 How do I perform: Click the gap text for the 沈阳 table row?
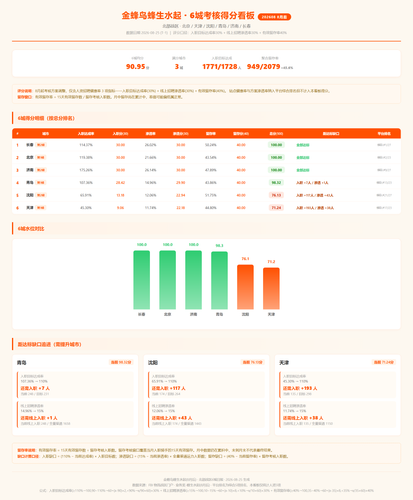(x=315, y=195)
